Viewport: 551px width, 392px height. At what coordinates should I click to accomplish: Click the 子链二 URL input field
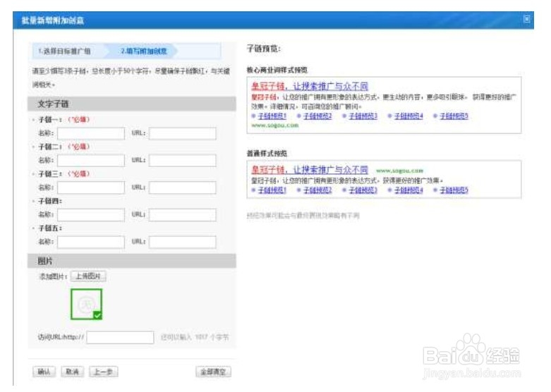183,161
